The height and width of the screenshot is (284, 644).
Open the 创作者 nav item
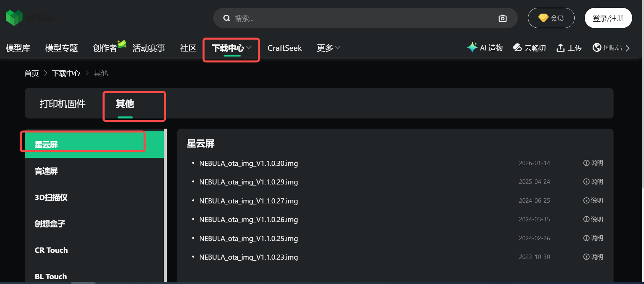tap(105, 48)
